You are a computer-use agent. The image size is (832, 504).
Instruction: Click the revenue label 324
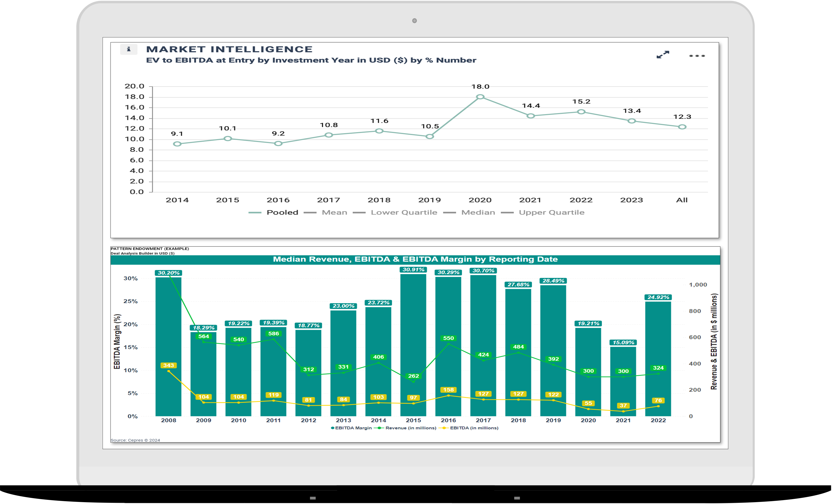coord(658,368)
